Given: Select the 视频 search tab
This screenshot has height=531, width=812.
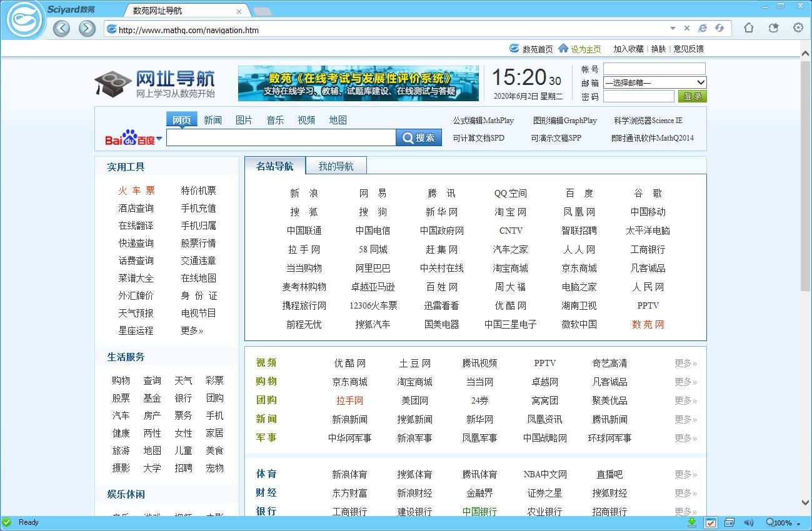Looking at the screenshot, I should pyautogui.click(x=307, y=120).
